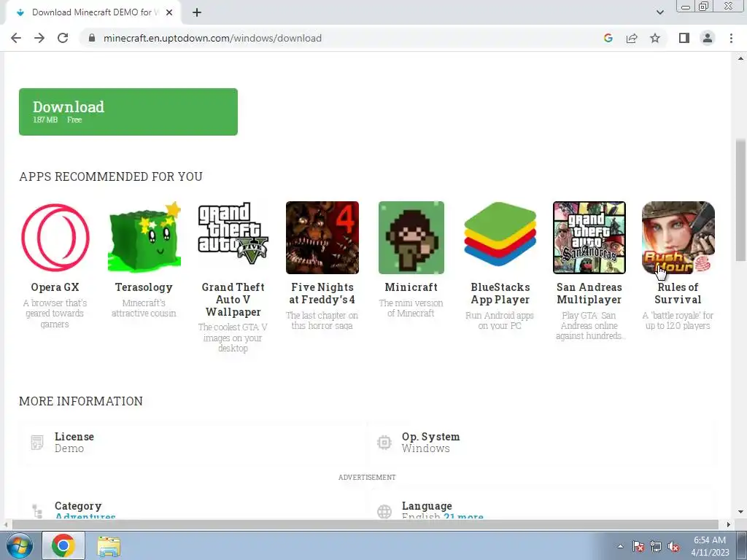This screenshot has height=560, width=747.
Task: Click the network tray icon
Action: tap(656, 546)
